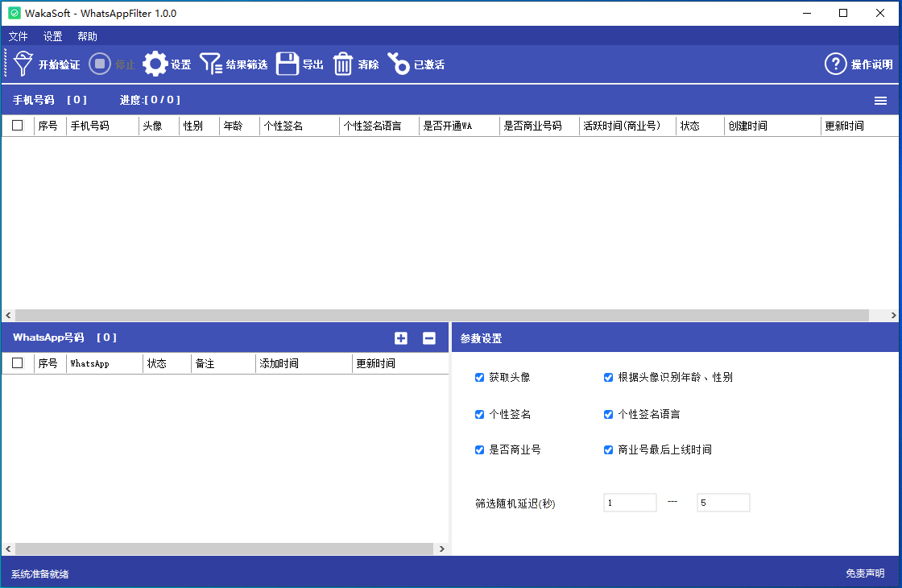The width and height of the screenshot is (902, 588).
Task: Click the 导出 save disk icon
Action: (x=288, y=64)
